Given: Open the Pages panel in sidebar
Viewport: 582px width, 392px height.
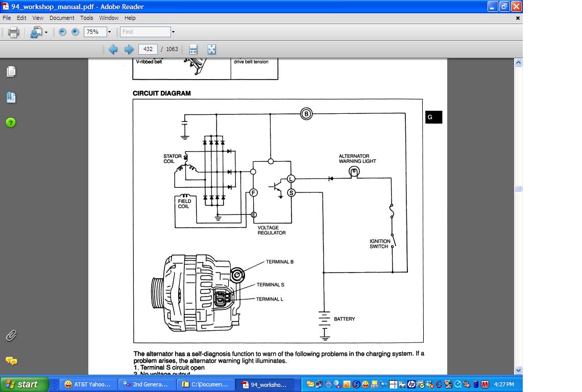Looking at the screenshot, I should (11, 71).
